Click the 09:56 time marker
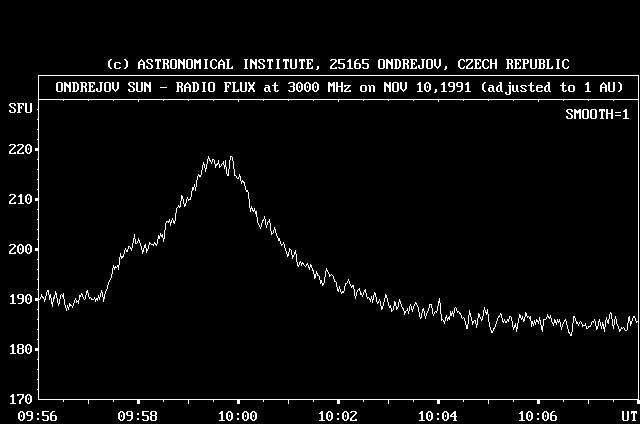The width and height of the screenshot is (640, 424). pyautogui.click(x=37, y=415)
